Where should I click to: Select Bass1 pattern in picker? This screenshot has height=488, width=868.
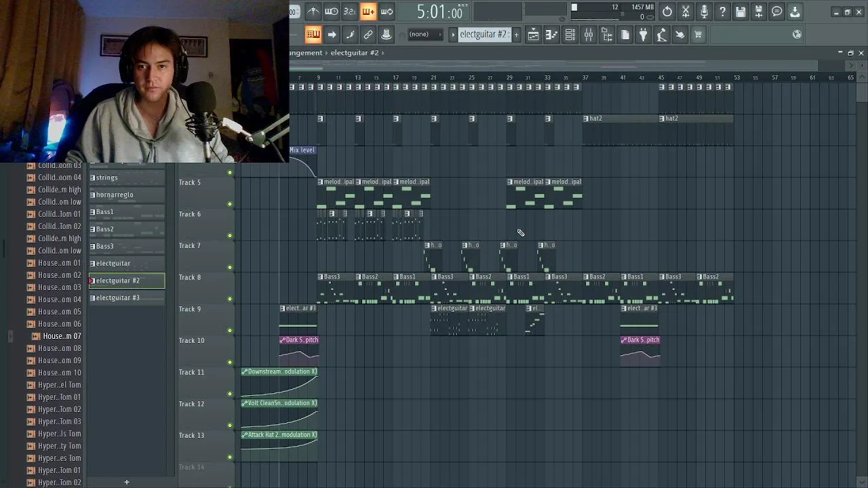point(127,212)
